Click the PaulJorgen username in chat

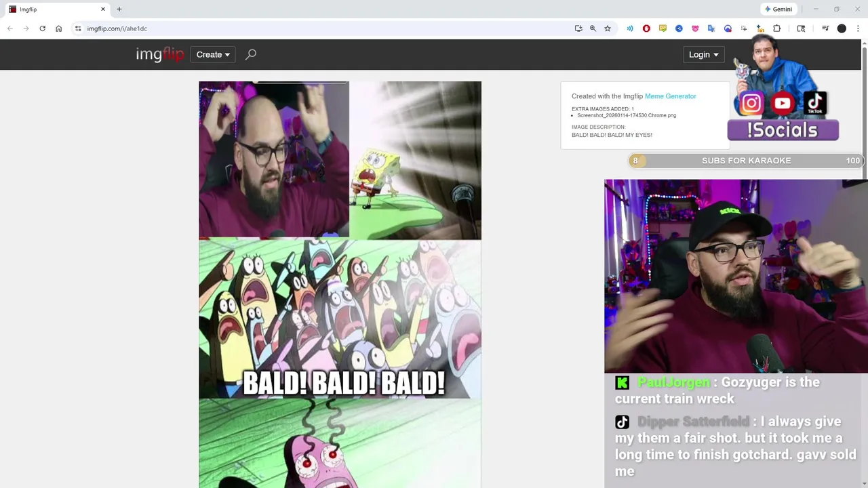click(674, 382)
